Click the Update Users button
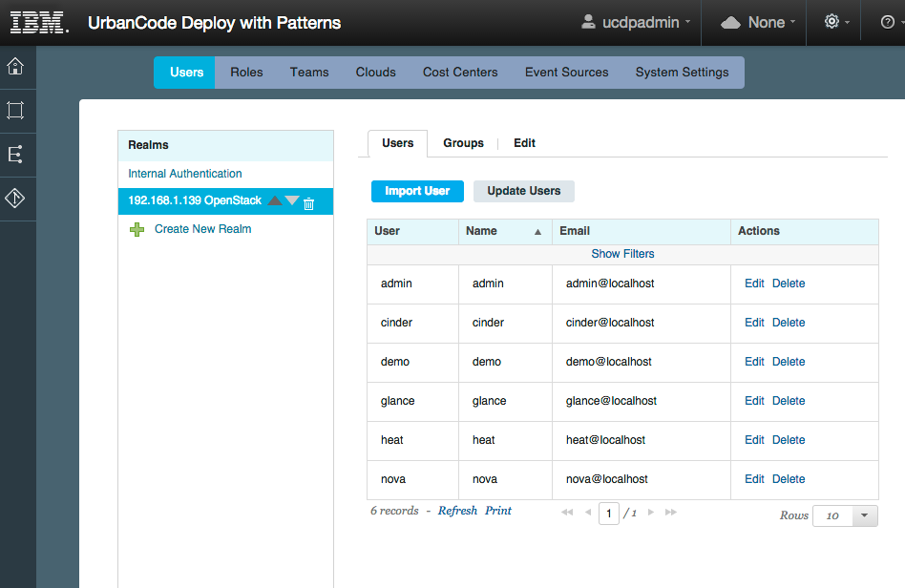The width and height of the screenshot is (905, 588). [x=523, y=191]
